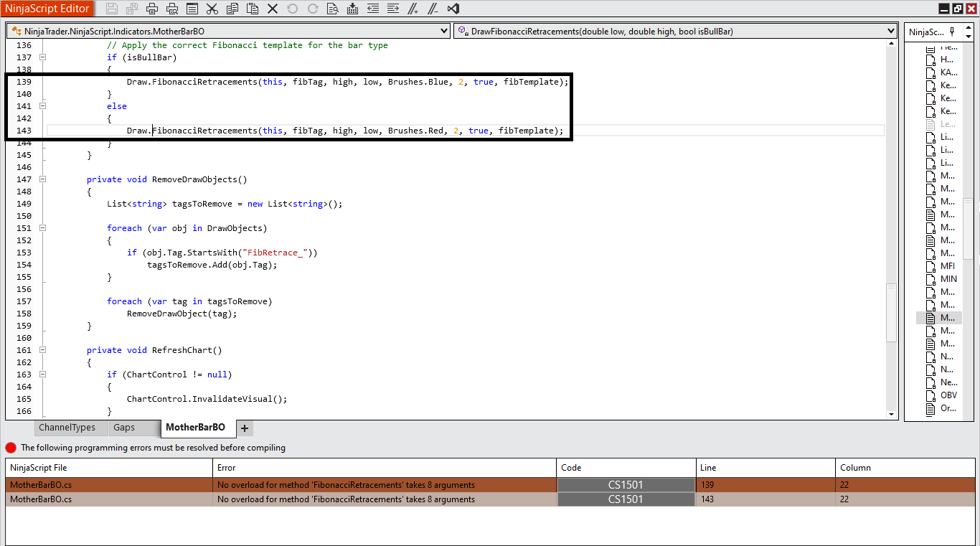The width and height of the screenshot is (980, 546).
Task: Collapse the else block at line 141
Action: coord(42,106)
